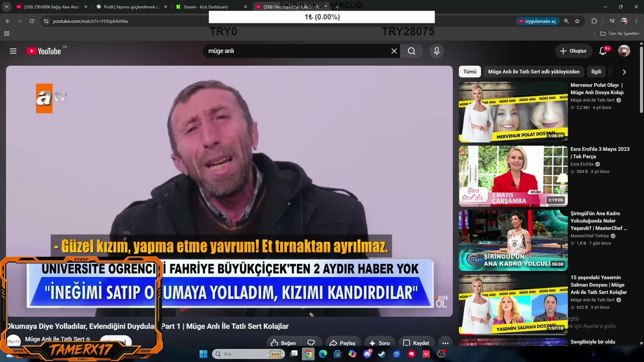
Task: Open Microsoft Edge from the taskbar
Action: (x=323, y=354)
